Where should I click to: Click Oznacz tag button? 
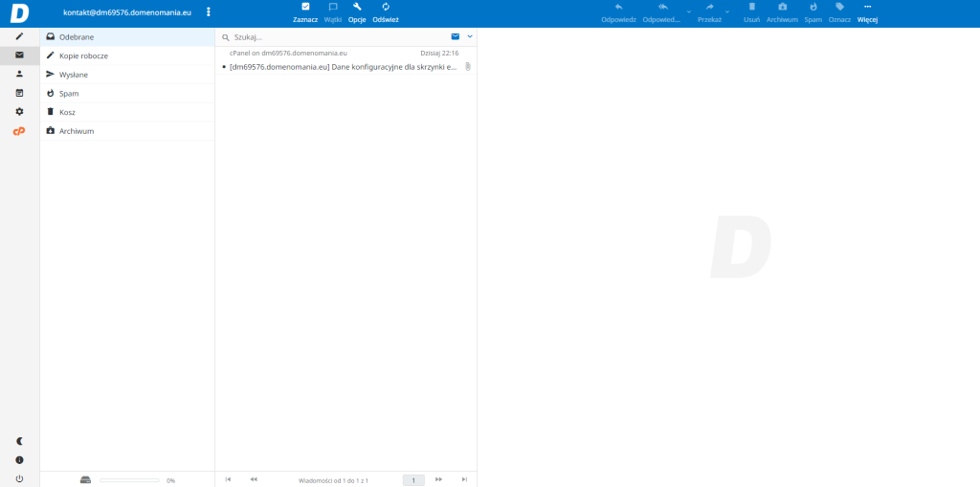click(x=840, y=13)
